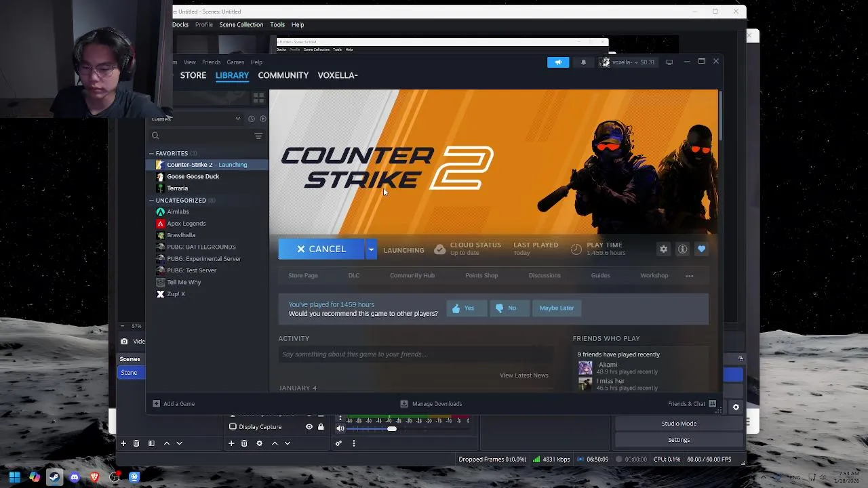
Task: Show Counter-Strike 2 game info icon
Action: tap(682, 249)
